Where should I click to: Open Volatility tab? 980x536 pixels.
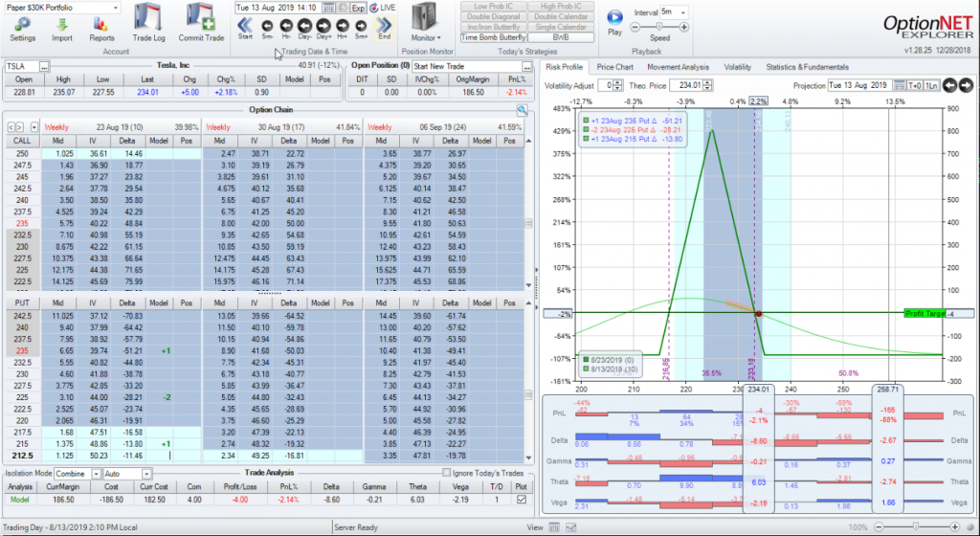(738, 67)
